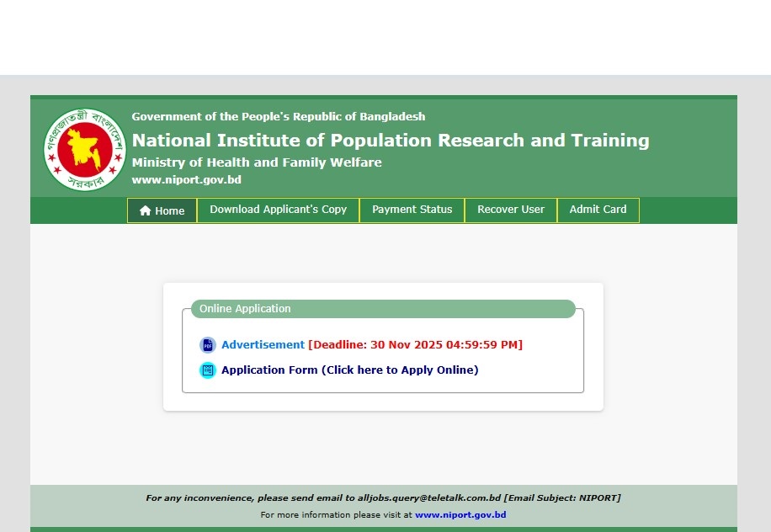Click the Online Application section header
The width and height of the screenshot is (771, 532).
[x=245, y=309]
